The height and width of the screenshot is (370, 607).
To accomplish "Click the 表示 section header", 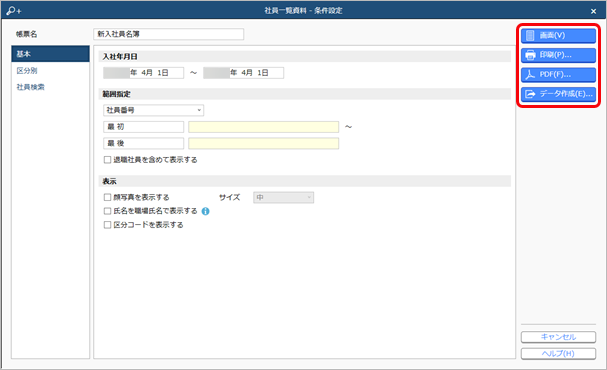I will coord(305,181).
